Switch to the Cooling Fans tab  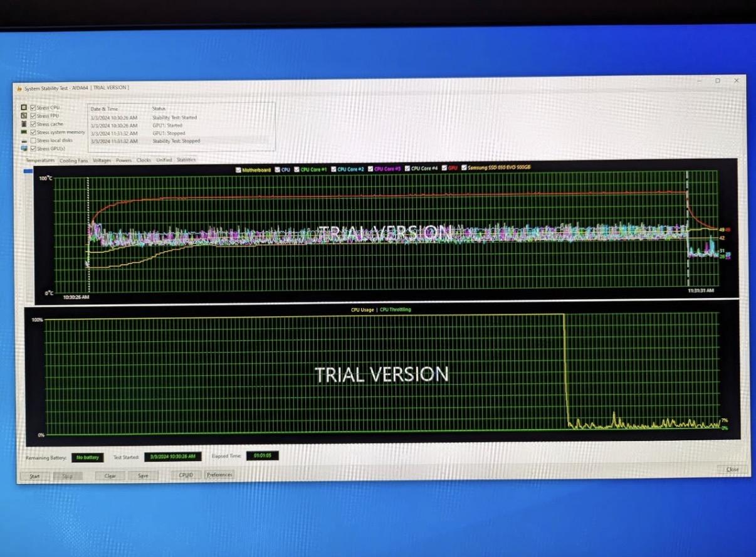tap(73, 161)
